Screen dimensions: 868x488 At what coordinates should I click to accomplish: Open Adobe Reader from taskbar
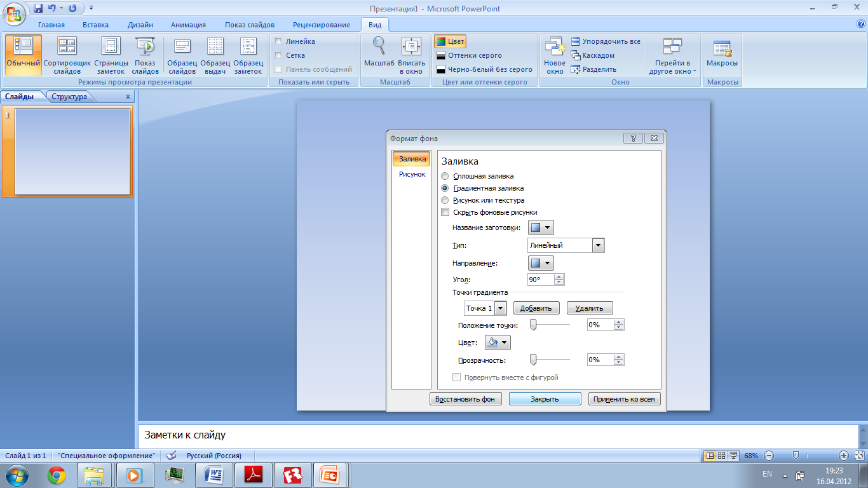pyautogui.click(x=253, y=475)
